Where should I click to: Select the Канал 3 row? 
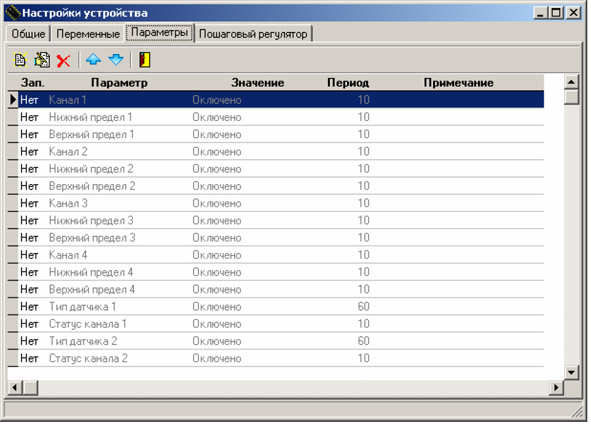point(281,203)
